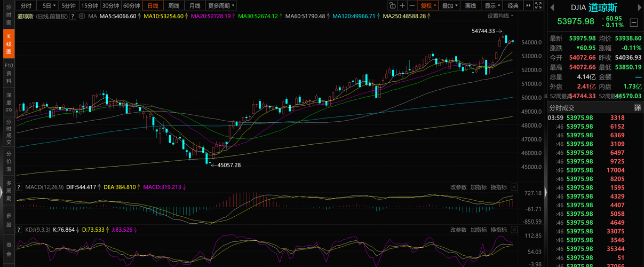Zoom in chart with the plus icon
The height and width of the screenshot is (267, 644).
click(x=403, y=5)
